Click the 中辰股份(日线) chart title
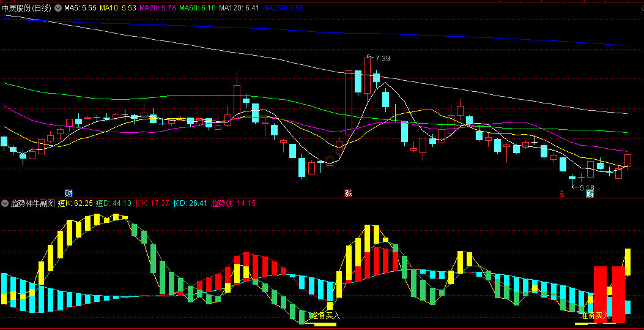The image size is (644, 330). tap(26, 7)
